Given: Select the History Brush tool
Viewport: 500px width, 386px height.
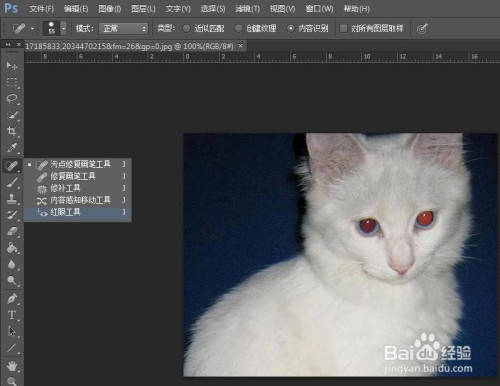Looking at the screenshot, I should click(12, 215).
